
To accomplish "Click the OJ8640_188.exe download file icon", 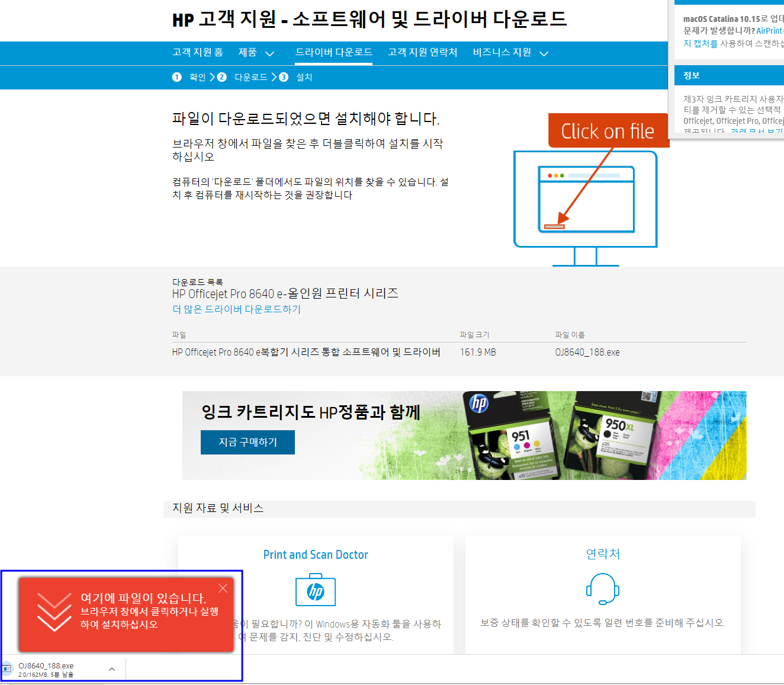I will (7, 669).
